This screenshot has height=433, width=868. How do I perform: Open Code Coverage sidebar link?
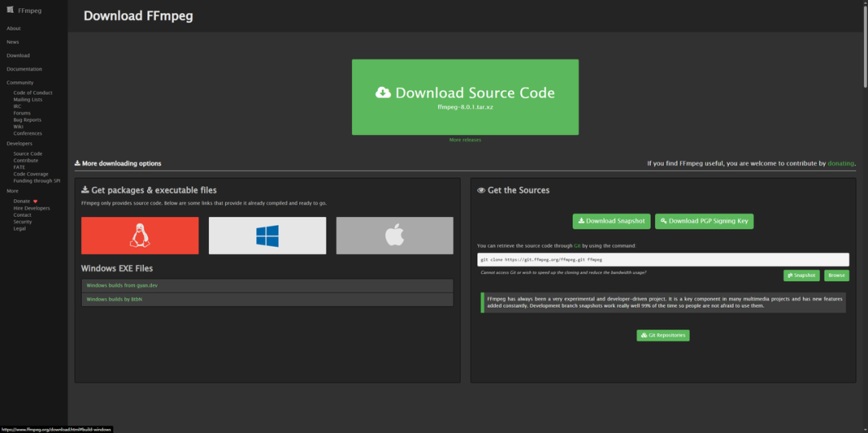[31, 174]
